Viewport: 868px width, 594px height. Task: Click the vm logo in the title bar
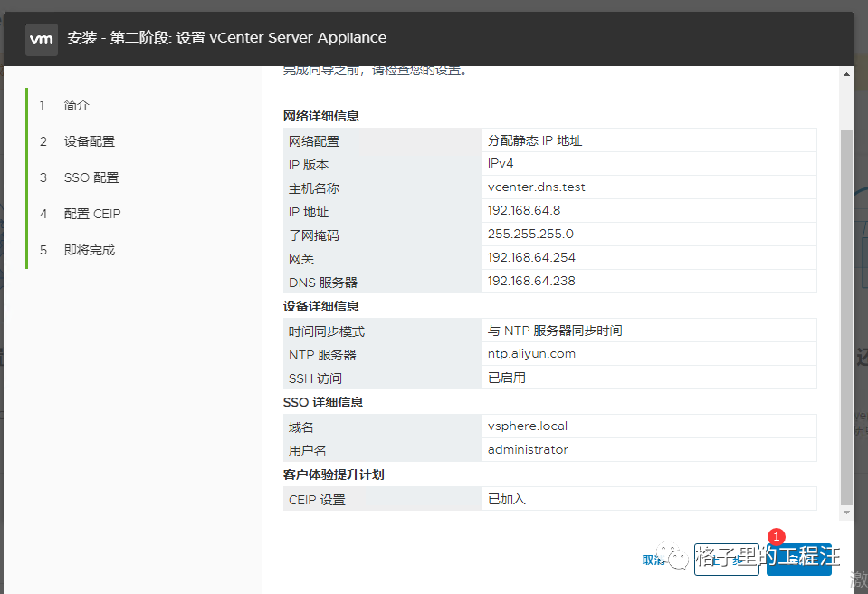click(42, 39)
